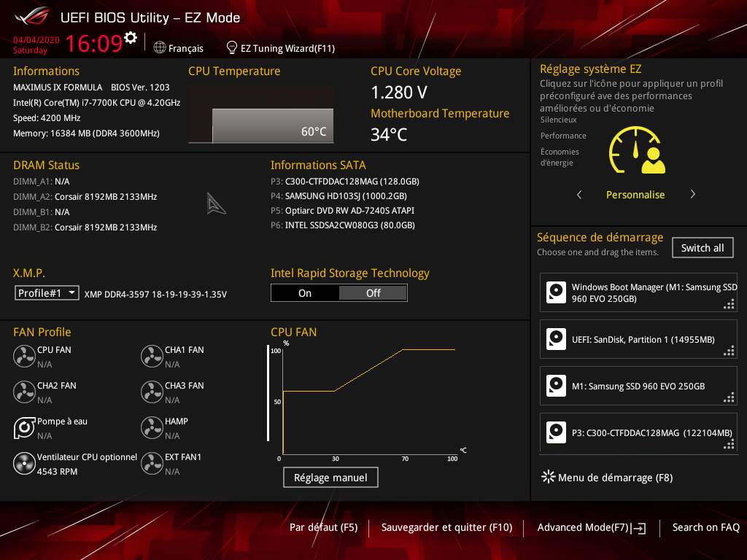The height and width of the screenshot is (560, 747).
Task: Select P3: C300-CTFDDAC128MAG (122104MB) boot entry
Action: (638, 432)
